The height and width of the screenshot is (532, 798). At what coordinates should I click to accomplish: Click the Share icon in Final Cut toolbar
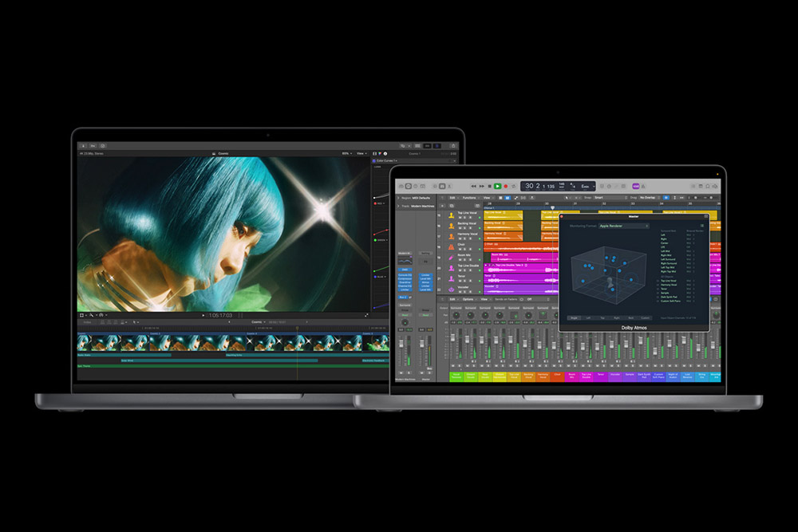point(453,145)
